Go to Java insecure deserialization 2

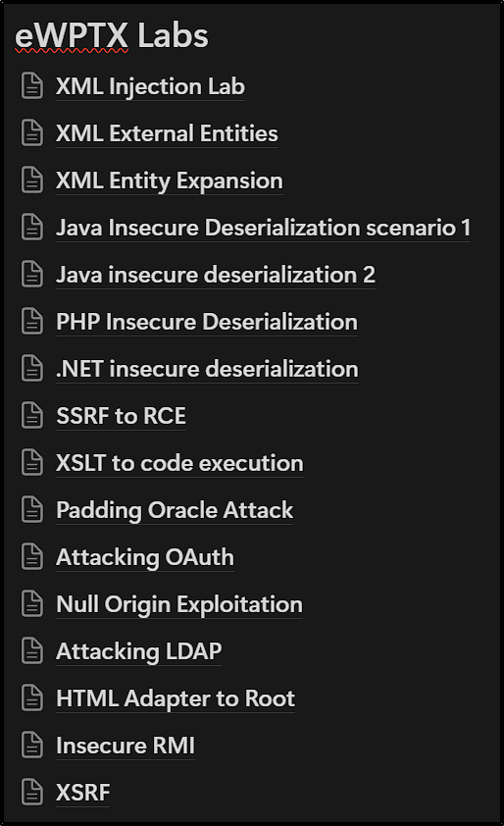216,275
